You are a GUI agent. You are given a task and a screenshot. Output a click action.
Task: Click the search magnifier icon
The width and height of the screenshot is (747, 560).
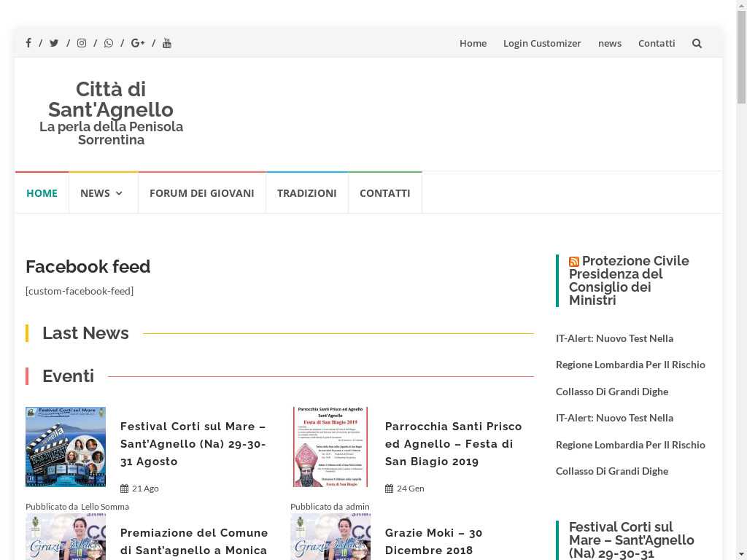[x=697, y=43]
